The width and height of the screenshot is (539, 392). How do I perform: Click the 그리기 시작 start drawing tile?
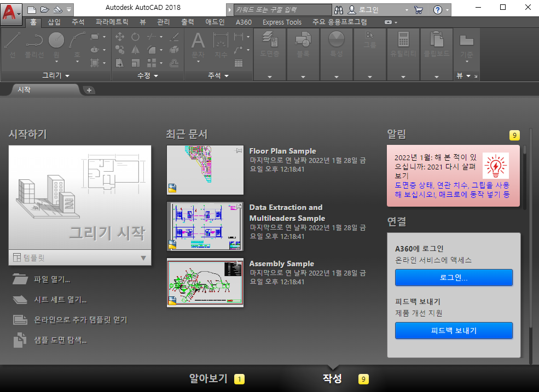pos(80,197)
